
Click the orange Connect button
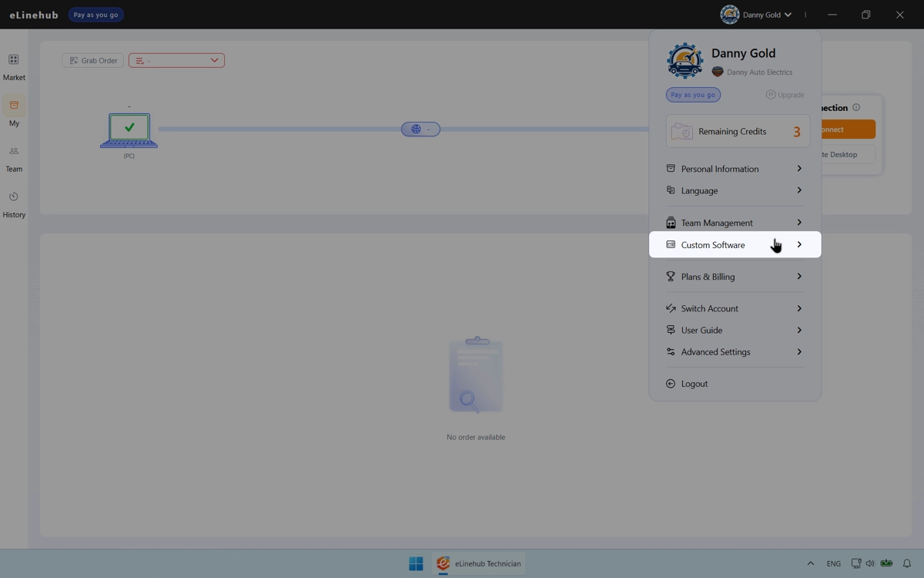[849, 129]
